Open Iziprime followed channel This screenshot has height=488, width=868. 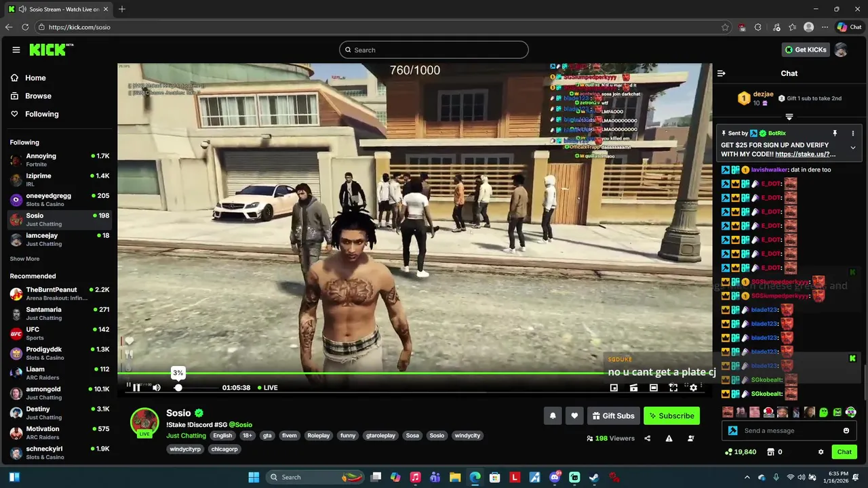(x=59, y=180)
